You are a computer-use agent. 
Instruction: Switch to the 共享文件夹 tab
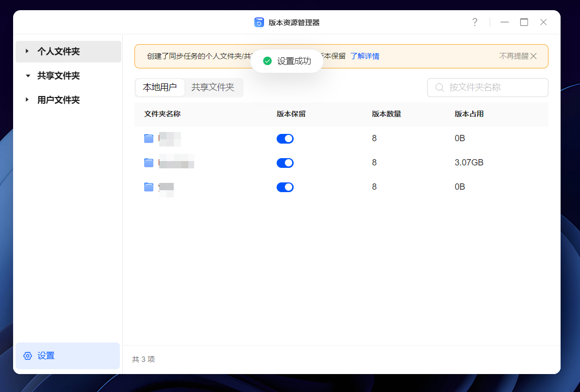213,87
